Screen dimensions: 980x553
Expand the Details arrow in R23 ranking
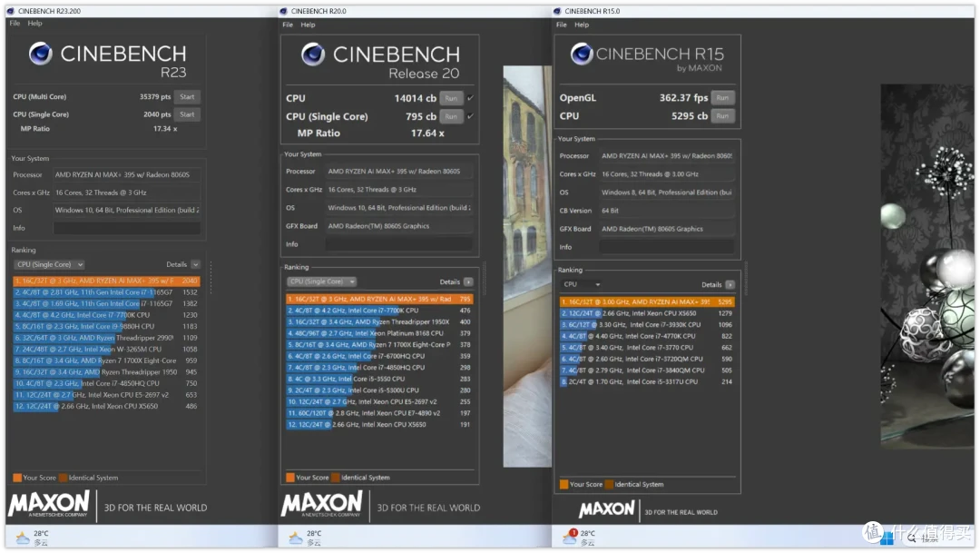click(196, 264)
